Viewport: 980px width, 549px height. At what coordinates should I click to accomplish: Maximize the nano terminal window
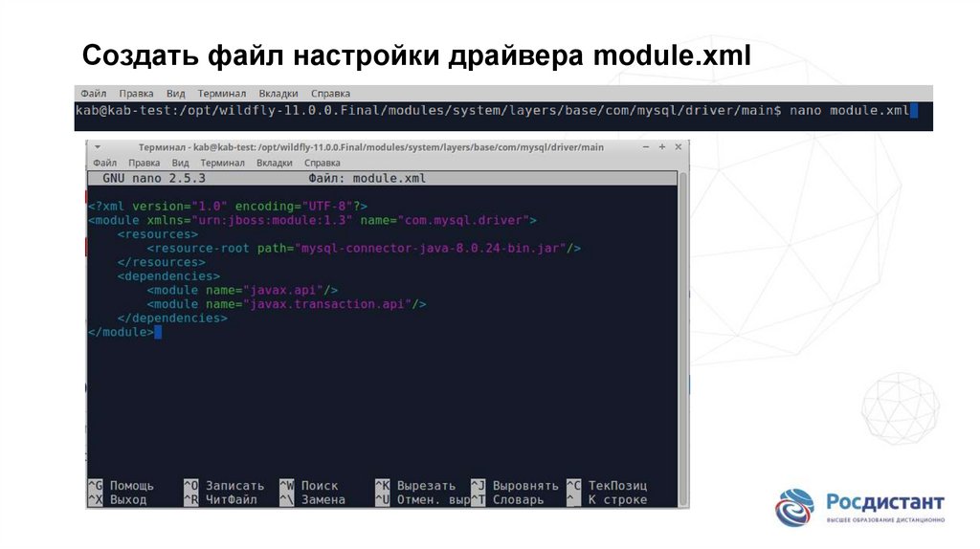(662, 146)
